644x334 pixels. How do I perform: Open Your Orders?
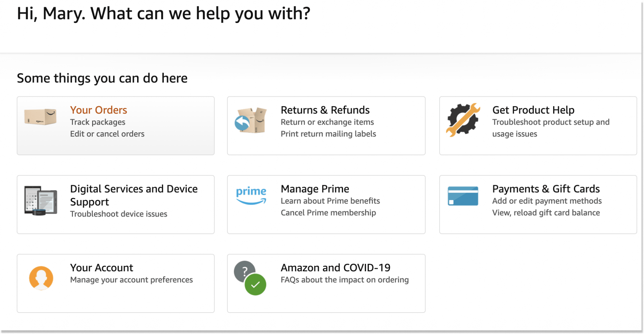[98, 110]
